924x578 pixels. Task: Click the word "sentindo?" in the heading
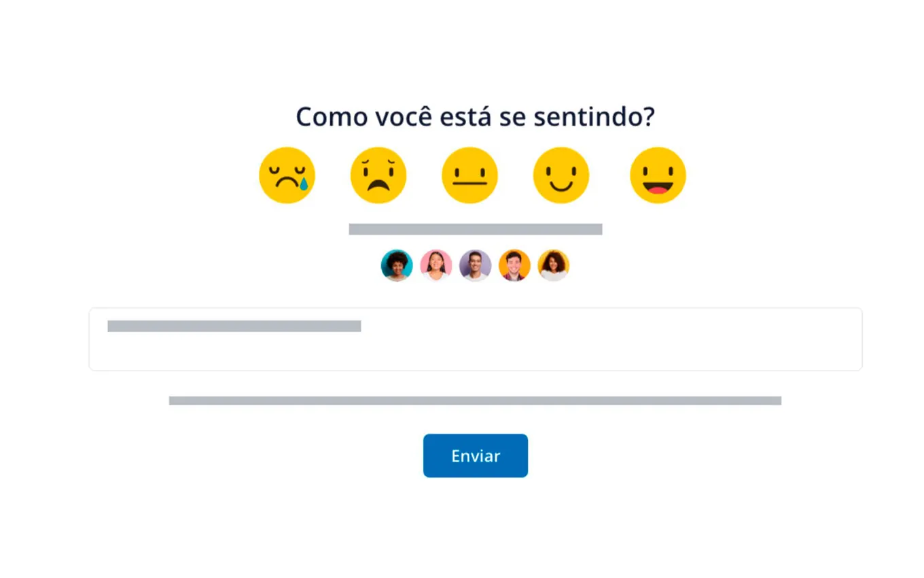point(594,117)
